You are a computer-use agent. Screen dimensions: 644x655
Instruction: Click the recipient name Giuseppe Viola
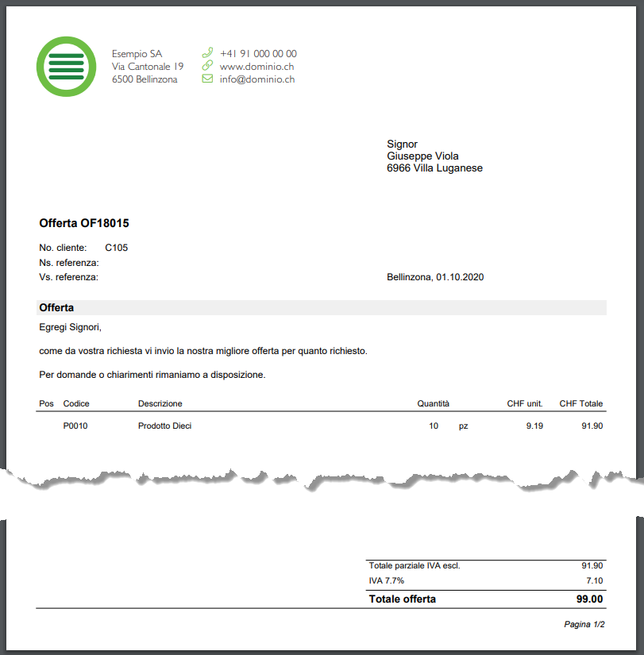pos(422,156)
